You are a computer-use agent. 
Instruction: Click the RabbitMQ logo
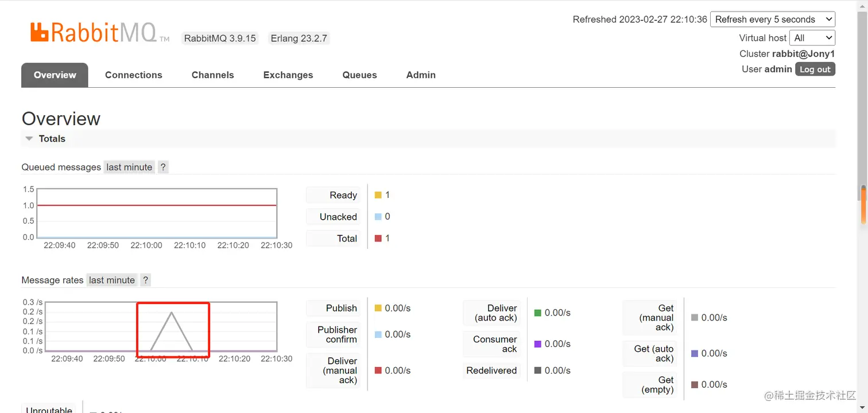100,32
